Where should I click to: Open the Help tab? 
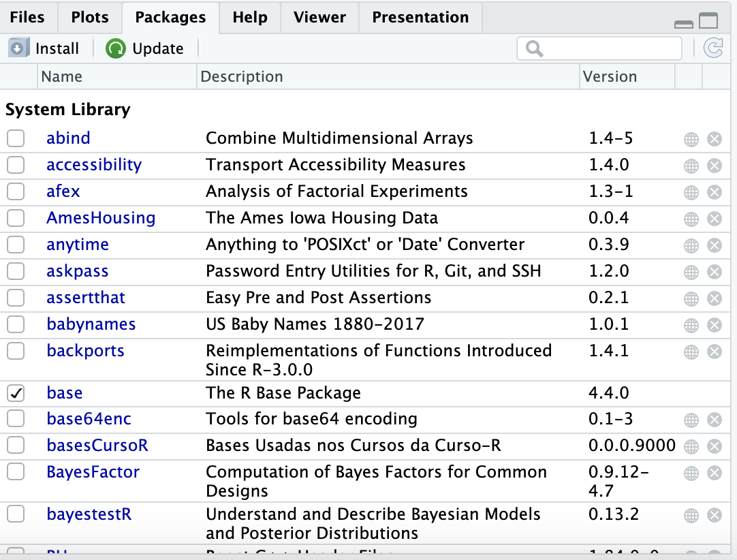(249, 17)
